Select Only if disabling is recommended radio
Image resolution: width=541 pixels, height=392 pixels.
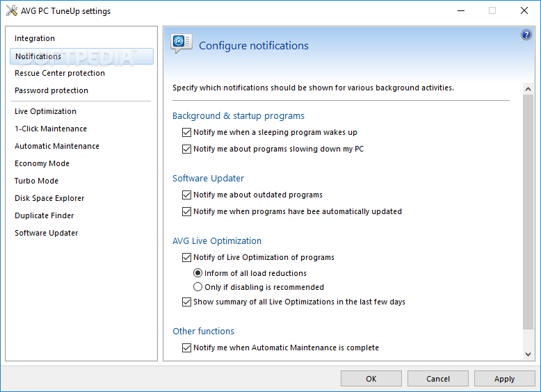pyautogui.click(x=197, y=287)
